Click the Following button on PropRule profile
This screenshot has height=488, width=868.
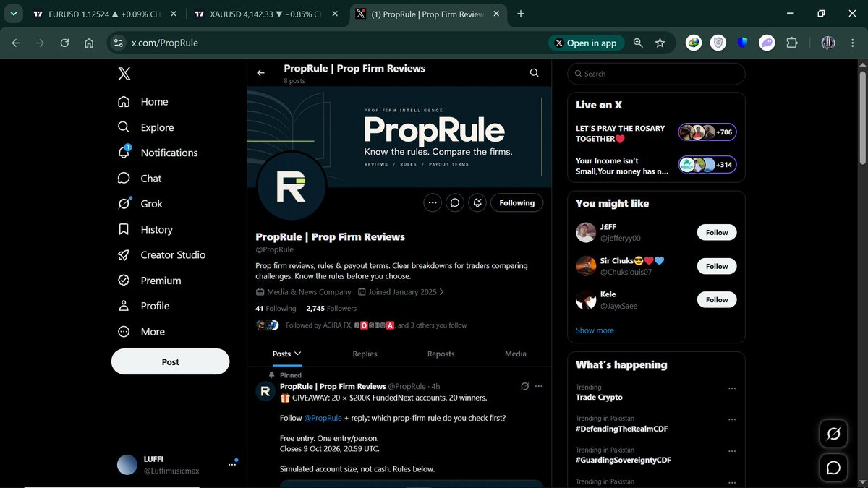click(x=516, y=203)
